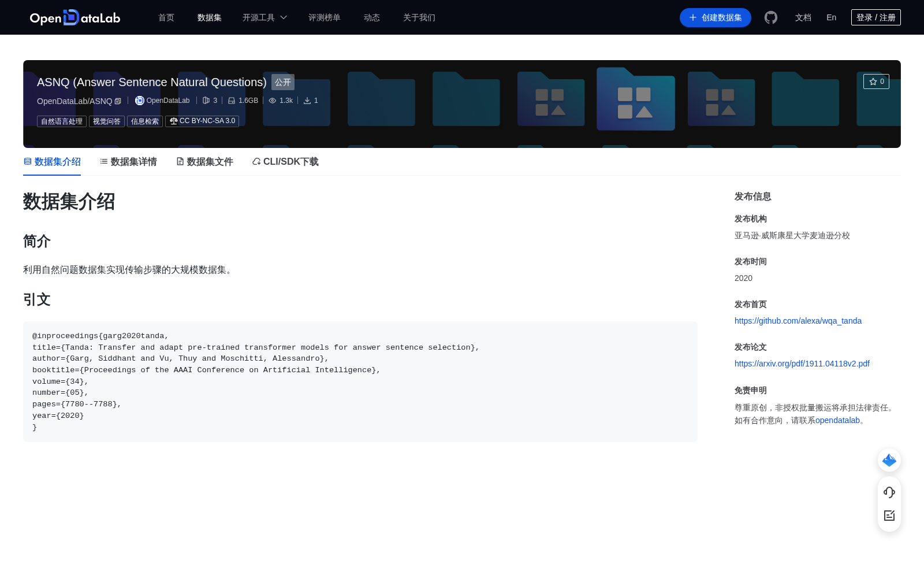Switch language via En link
This screenshot has width=924, height=578.
[832, 17]
